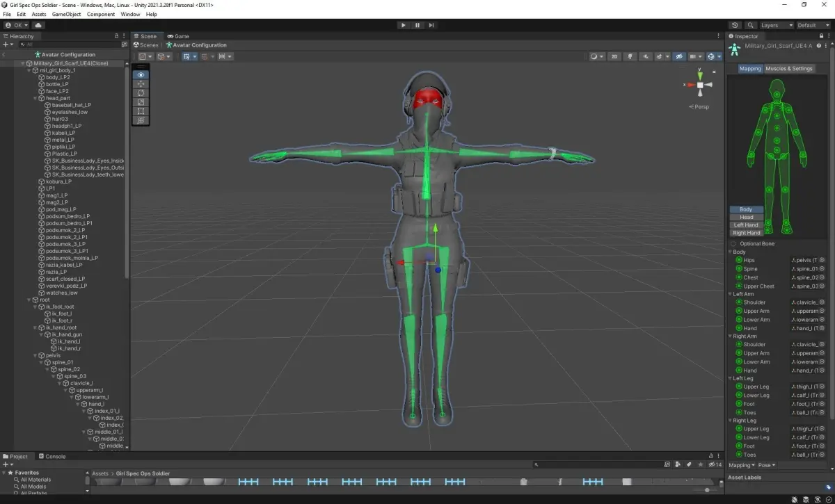Click the Pause button
The height and width of the screenshot is (504, 835).
417,25
